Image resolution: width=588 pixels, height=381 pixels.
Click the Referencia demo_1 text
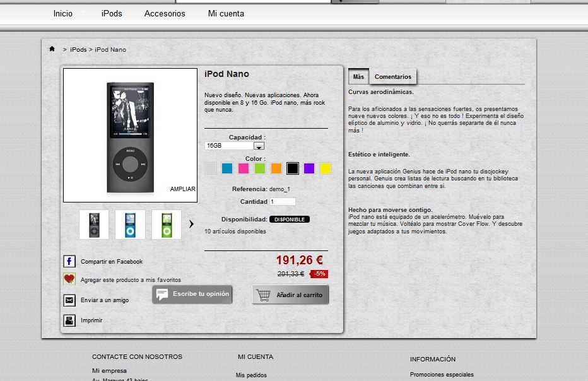pyautogui.click(x=261, y=189)
